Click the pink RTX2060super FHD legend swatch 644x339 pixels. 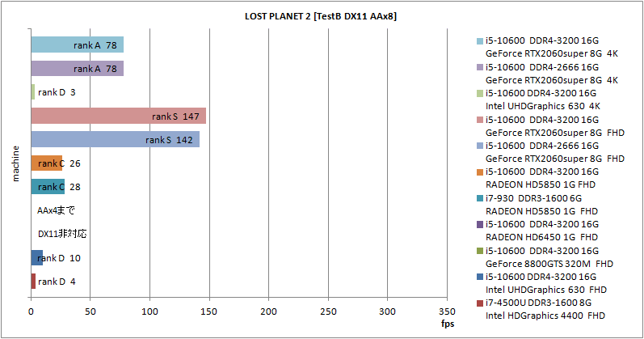pyautogui.click(x=480, y=119)
